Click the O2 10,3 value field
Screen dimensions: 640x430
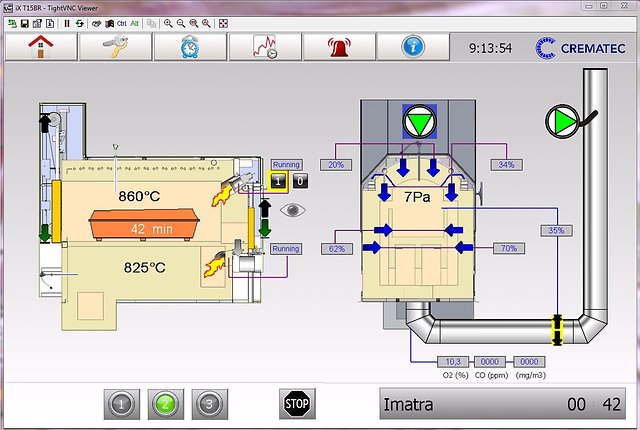coord(453,361)
